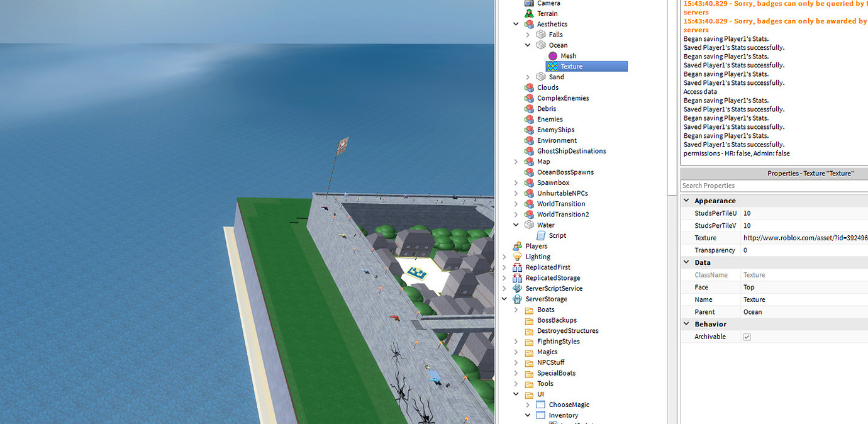Screen dimensions: 868x424
Task: Toggle the Archivable checkbox
Action: pyautogui.click(x=747, y=337)
